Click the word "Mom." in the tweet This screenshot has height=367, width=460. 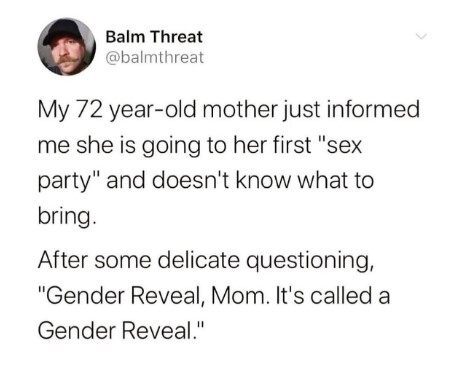pyautogui.click(x=238, y=296)
